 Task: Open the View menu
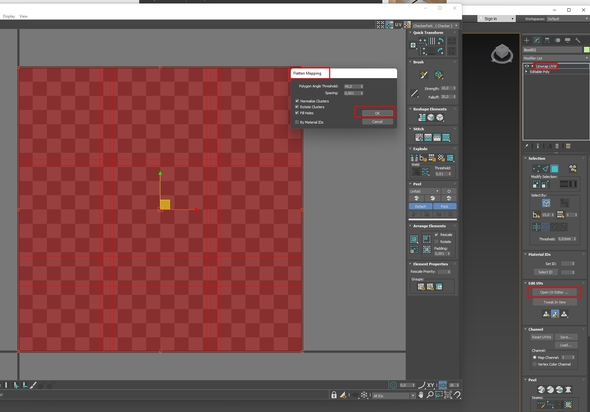coord(23,16)
